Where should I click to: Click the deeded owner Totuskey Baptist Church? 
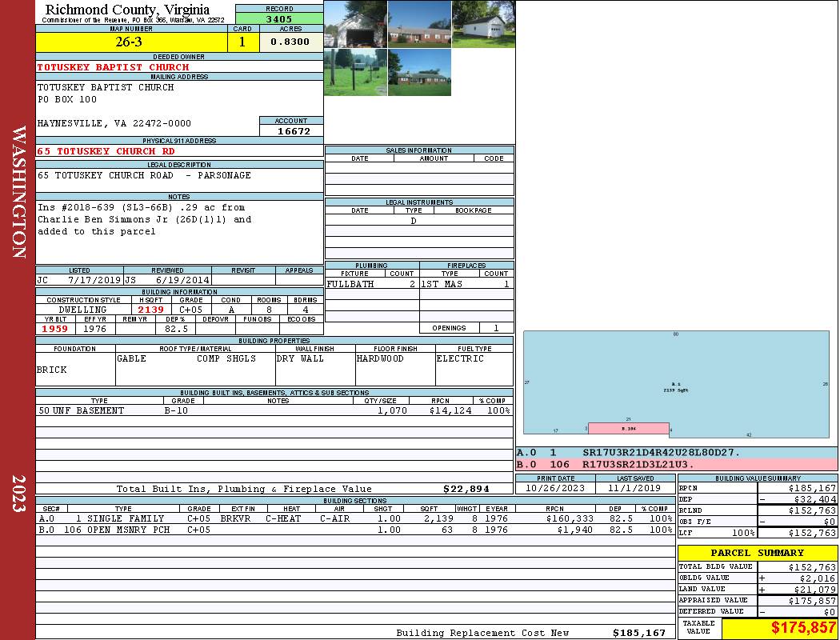pyautogui.click(x=114, y=67)
